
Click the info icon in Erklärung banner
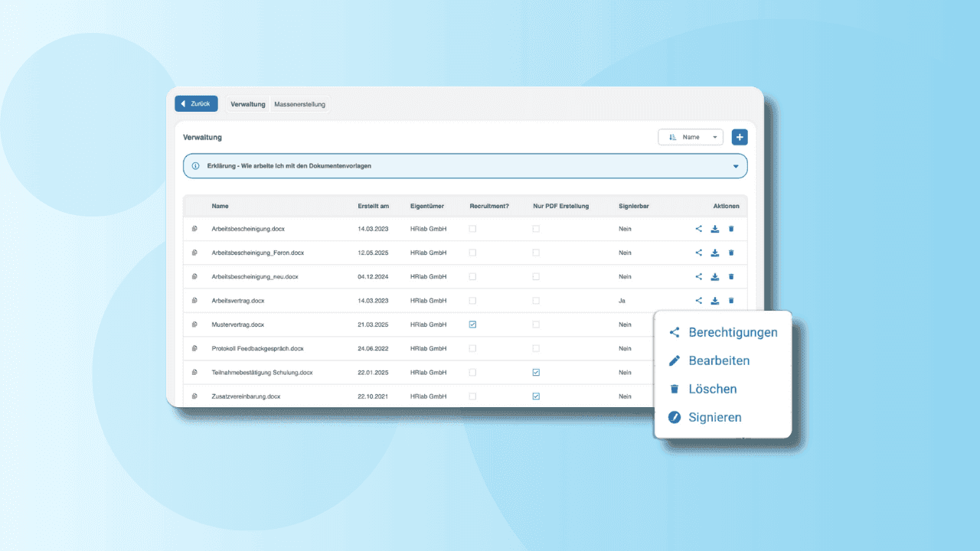coord(195,166)
